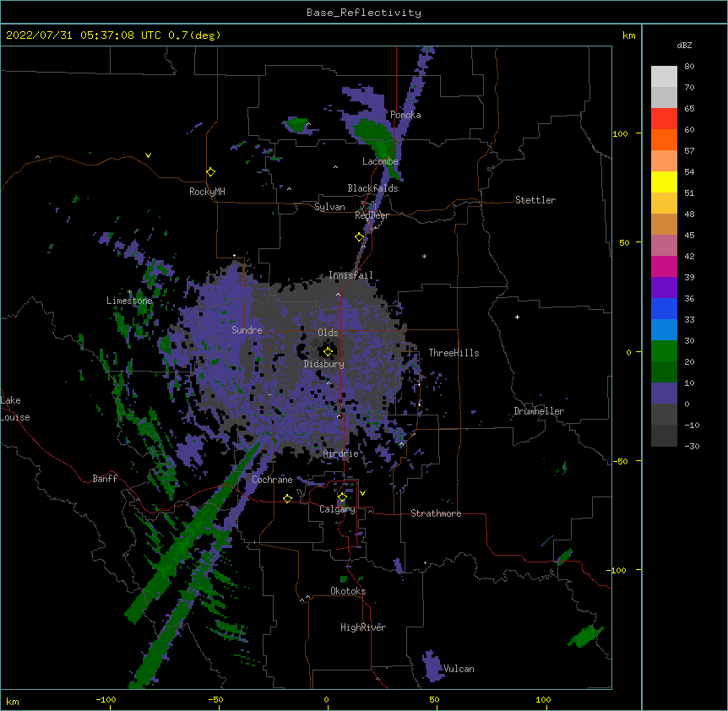Click the Blackfalds city label
Viewport: 728px width, 711px height.
pyautogui.click(x=372, y=188)
